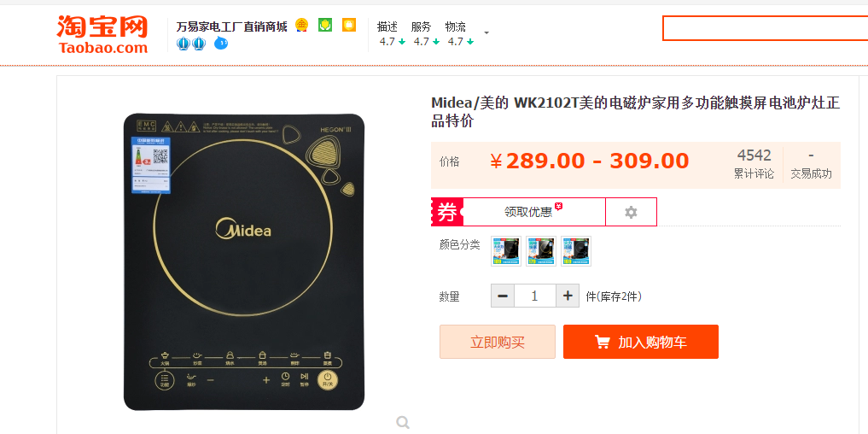The width and height of the screenshot is (868, 434).
Task: Click the orange square badge icon
Action: point(349,25)
